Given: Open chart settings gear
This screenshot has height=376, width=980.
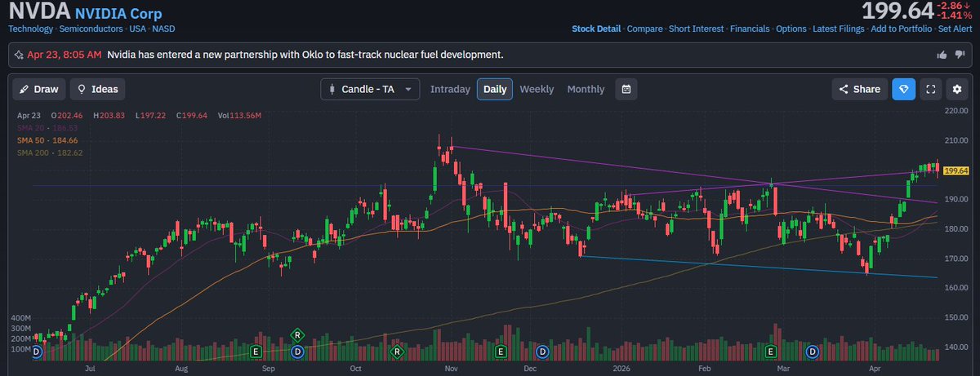Looking at the screenshot, I should pyautogui.click(x=957, y=89).
